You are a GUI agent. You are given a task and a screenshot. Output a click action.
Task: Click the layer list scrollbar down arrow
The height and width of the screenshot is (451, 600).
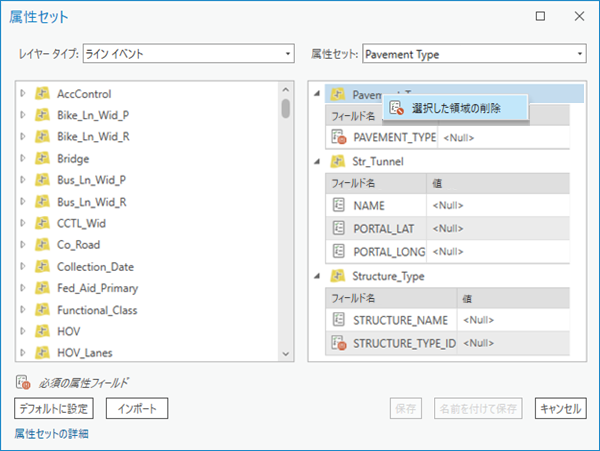coord(285,354)
